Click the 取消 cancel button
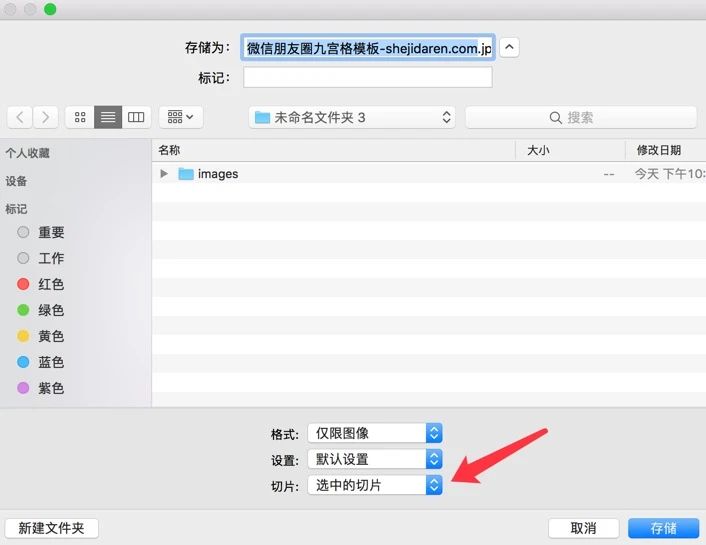The height and width of the screenshot is (545, 706). click(583, 528)
